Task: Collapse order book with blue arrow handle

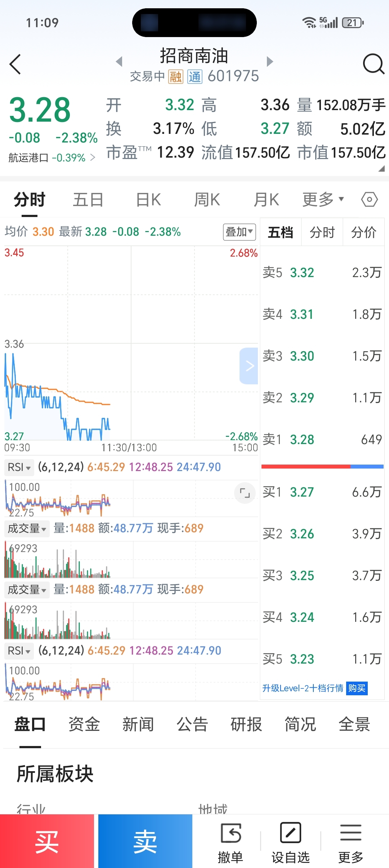Action: pos(249,366)
